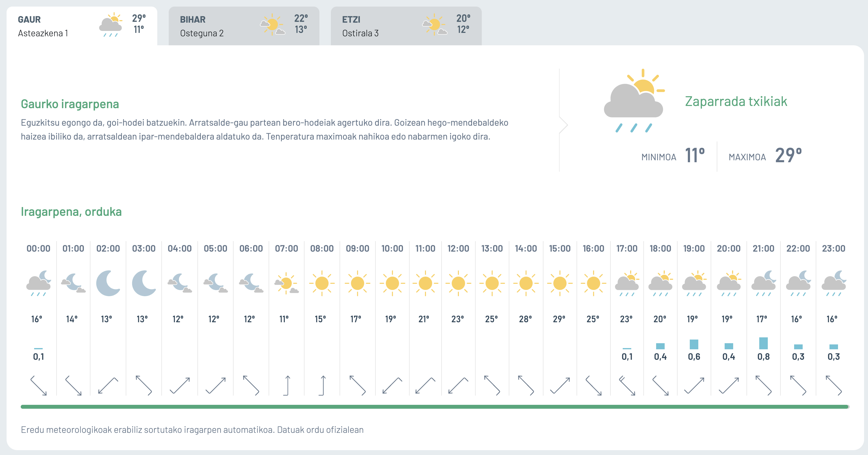Click the 05:00 wind direction arrow
This screenshot has height=455, width=868.
pyautogui.click(x=216, y=385)
